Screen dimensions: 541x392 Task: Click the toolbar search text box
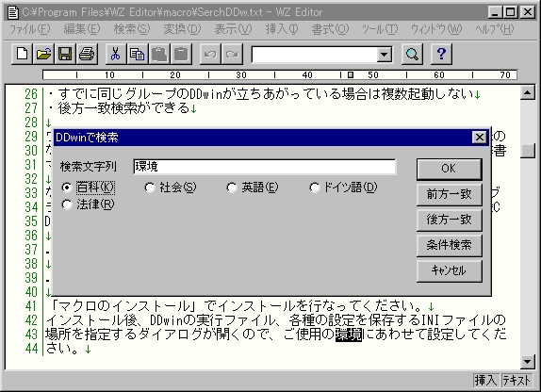314,55
